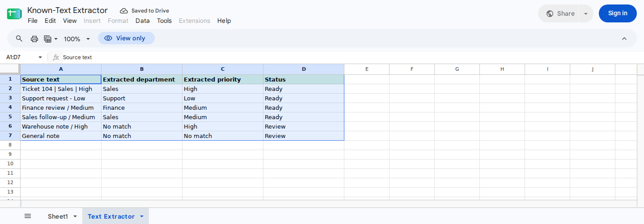
Task: Open the Help menu
Action: 224,21
